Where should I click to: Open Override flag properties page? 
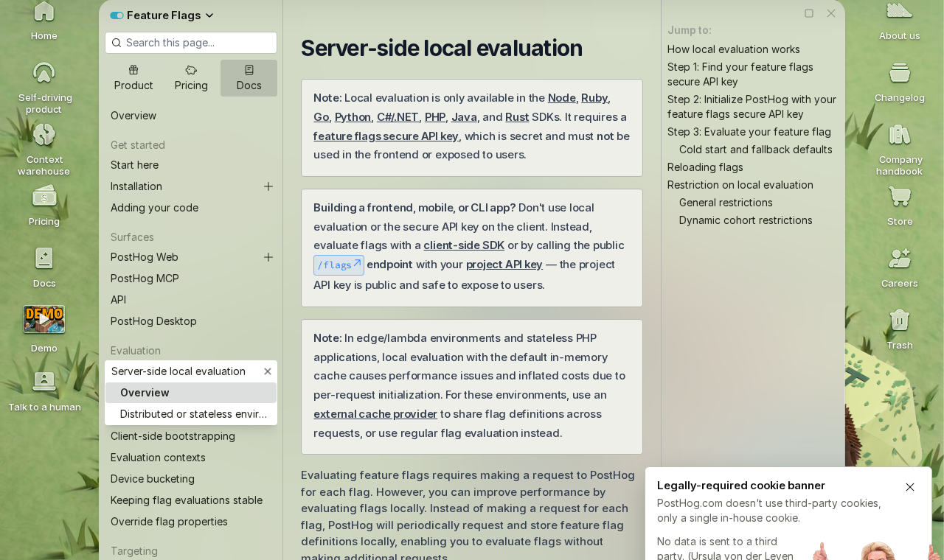[x=191, y=522]
